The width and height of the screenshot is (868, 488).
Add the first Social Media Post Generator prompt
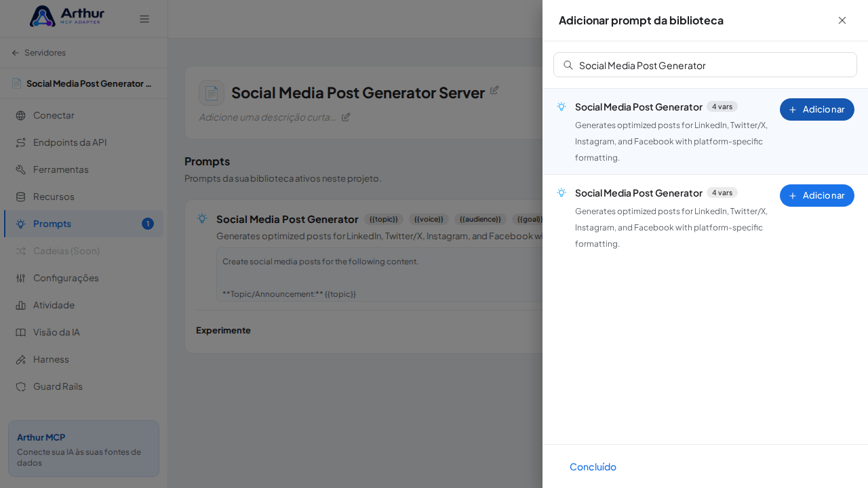817,109
